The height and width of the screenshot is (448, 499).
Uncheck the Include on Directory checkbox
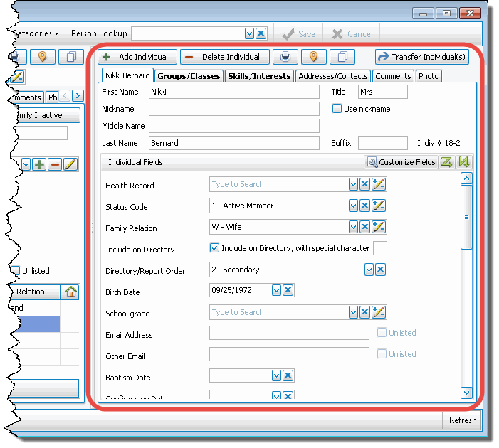coord(214,248)
